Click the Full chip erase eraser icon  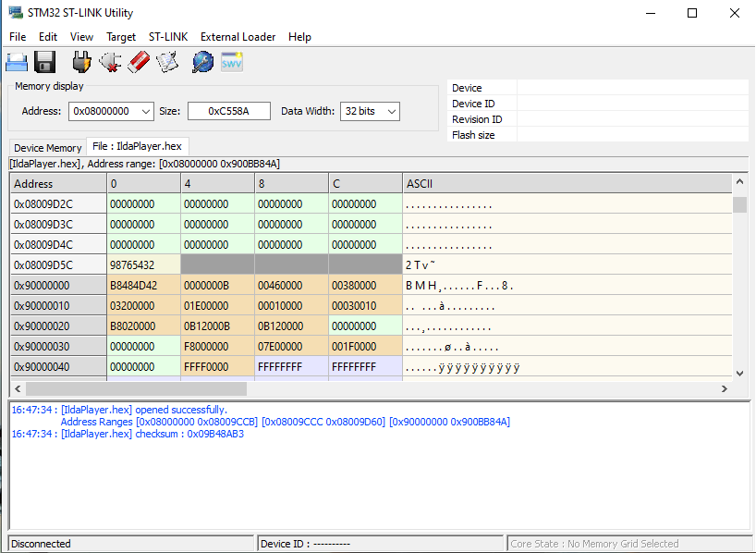click(x=139, y=62)
